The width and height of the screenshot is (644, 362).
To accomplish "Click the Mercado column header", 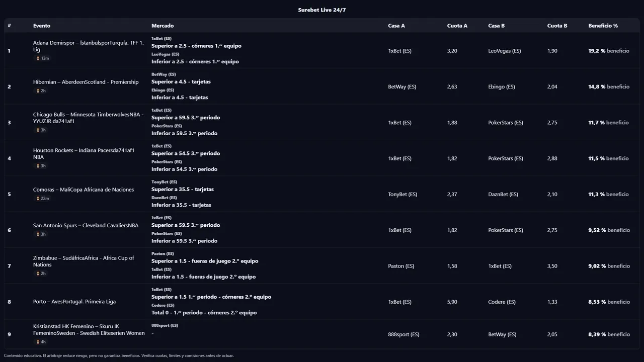I will point(163,26).
